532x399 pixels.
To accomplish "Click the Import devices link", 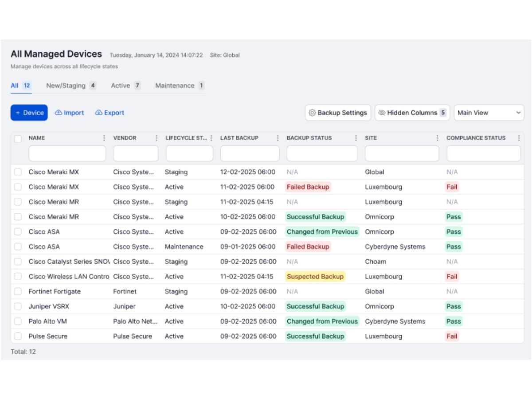I will click(x=69, y=113).
